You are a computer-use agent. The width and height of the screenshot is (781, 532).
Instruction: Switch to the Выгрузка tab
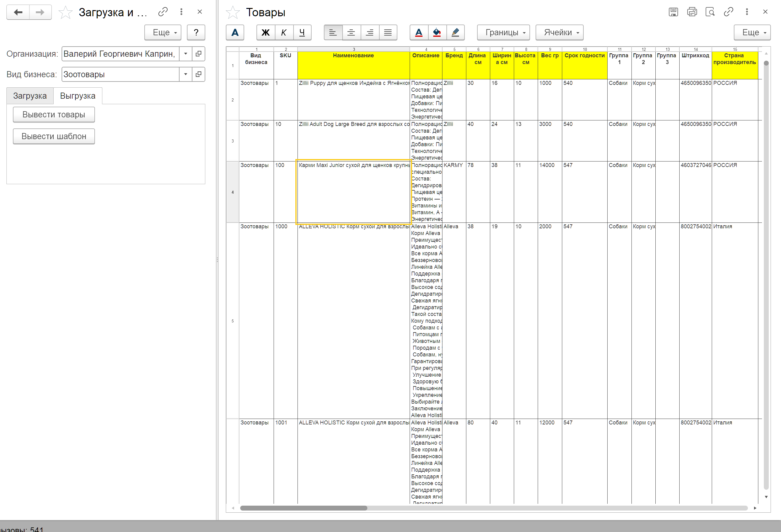(78, 96)
